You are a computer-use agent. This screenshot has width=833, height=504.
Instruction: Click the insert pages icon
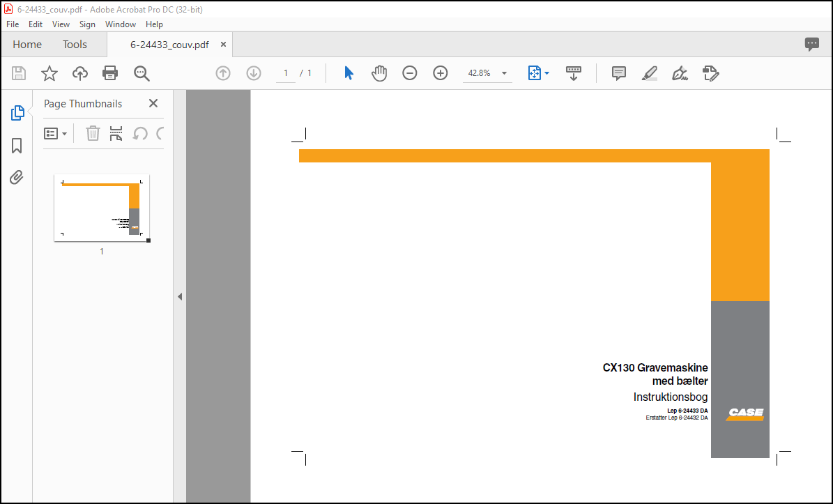tap(116, 133)
